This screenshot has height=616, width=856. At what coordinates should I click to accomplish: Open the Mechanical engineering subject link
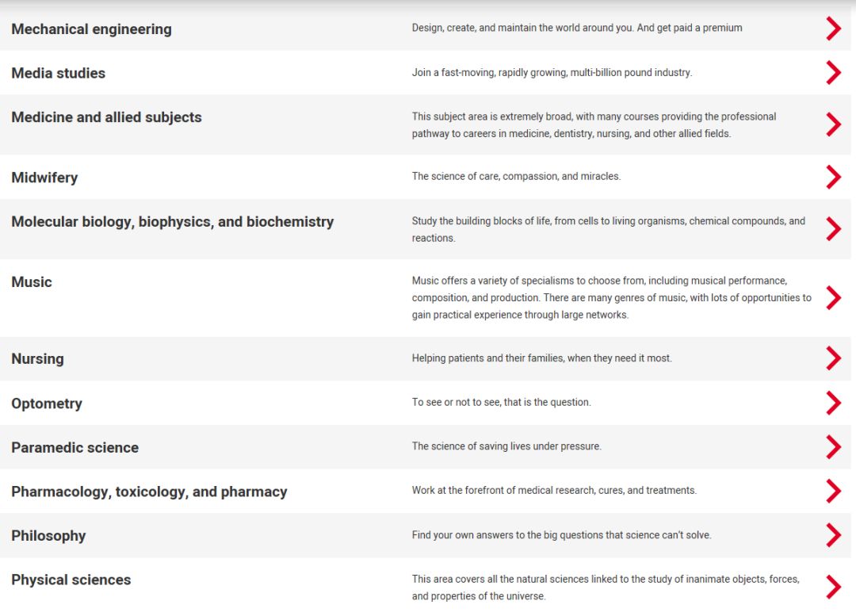click(91, 29)
